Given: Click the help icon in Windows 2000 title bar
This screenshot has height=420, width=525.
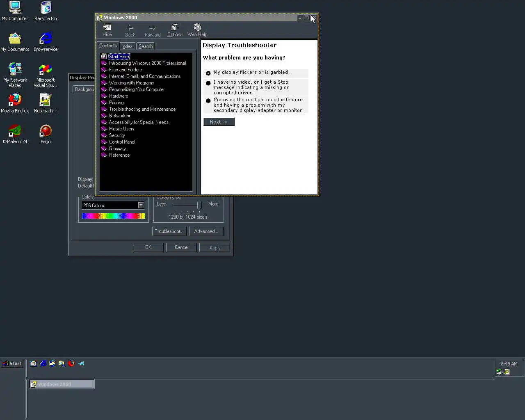Looking at the screenshot, I should (99, 18).
